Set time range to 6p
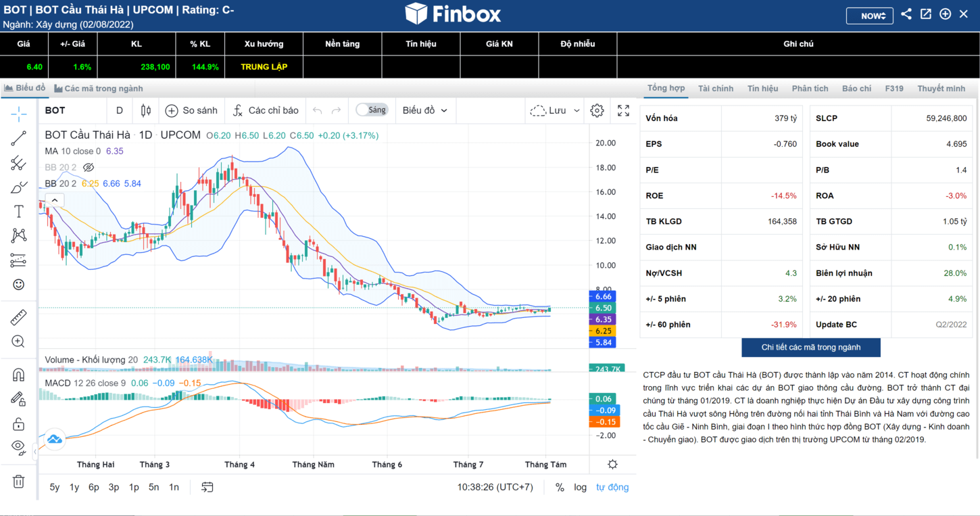This screenshot has width=980, height=516. [x=94, y=487]
